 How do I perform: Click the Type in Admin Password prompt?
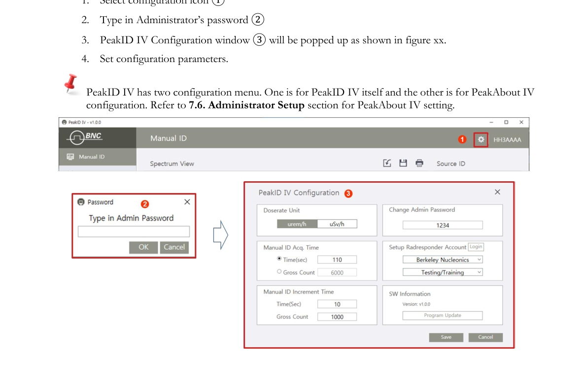click(x=131, y=218)
